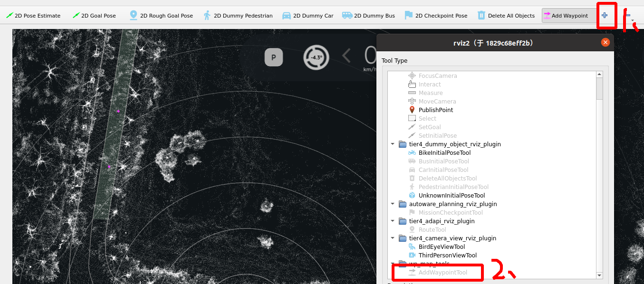
Task: Collapse tier4_dummy_object_rviz_plugin group
Action: click(x=393, y=144)
